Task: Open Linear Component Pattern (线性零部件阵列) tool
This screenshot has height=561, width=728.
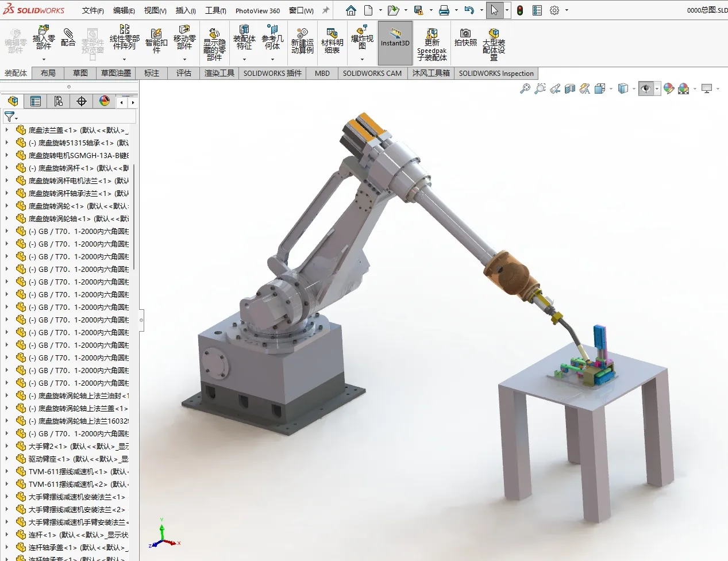Action: (x=125, y=38)
